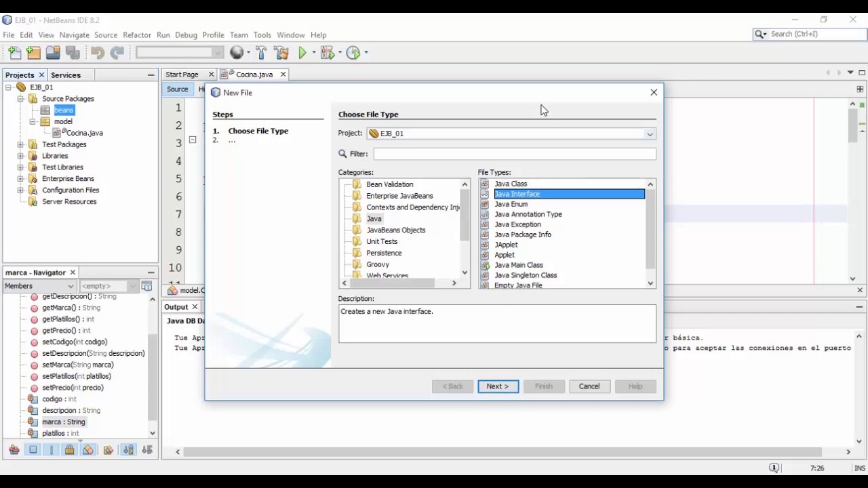Select the JavaBeans Objects category
868x488 pixels.
pyautogui.click(x=396, y=230)
